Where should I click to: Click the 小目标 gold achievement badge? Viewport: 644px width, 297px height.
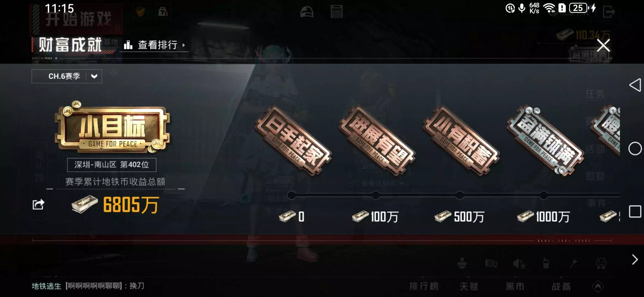pos(112,127)
